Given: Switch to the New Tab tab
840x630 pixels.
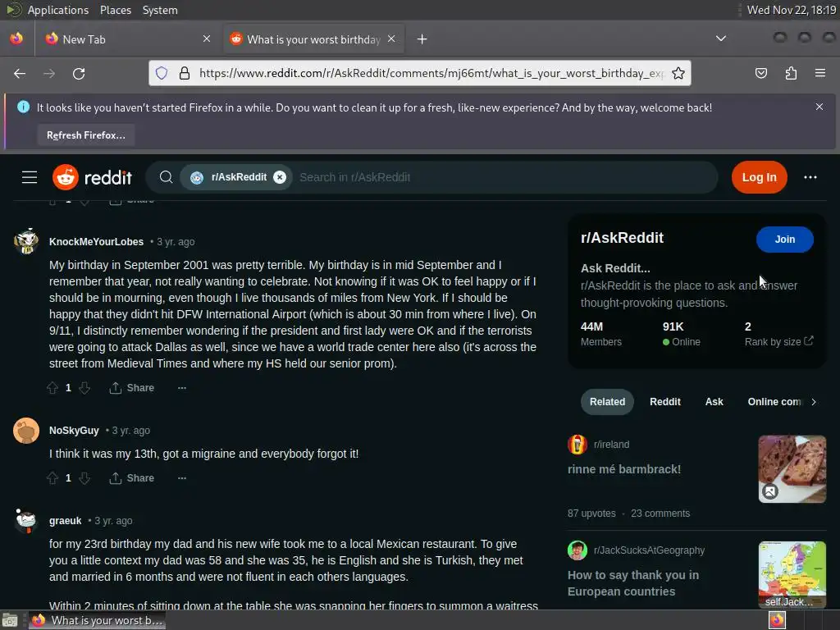Looking at the screenshot, I should (x=127, y=39).
